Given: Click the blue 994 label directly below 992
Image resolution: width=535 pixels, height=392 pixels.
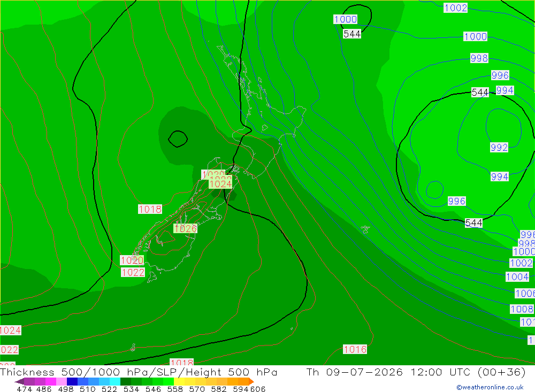Looking at the screenshot, I should point(500,176).
